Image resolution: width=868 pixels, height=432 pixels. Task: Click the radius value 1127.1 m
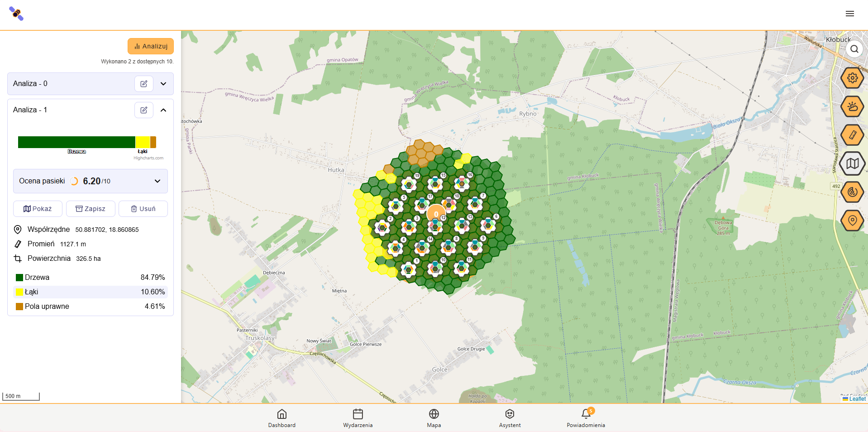click(x=73, y=244)
